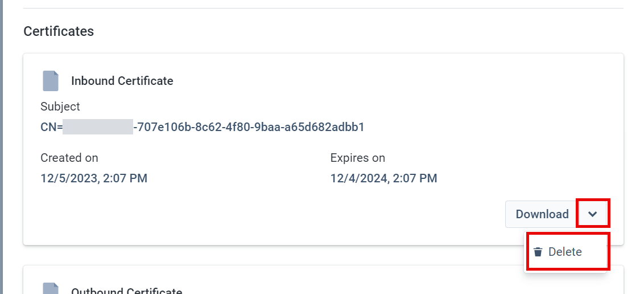
Task: Open the chevron dropdown next to Download
Action: (592, 214)
